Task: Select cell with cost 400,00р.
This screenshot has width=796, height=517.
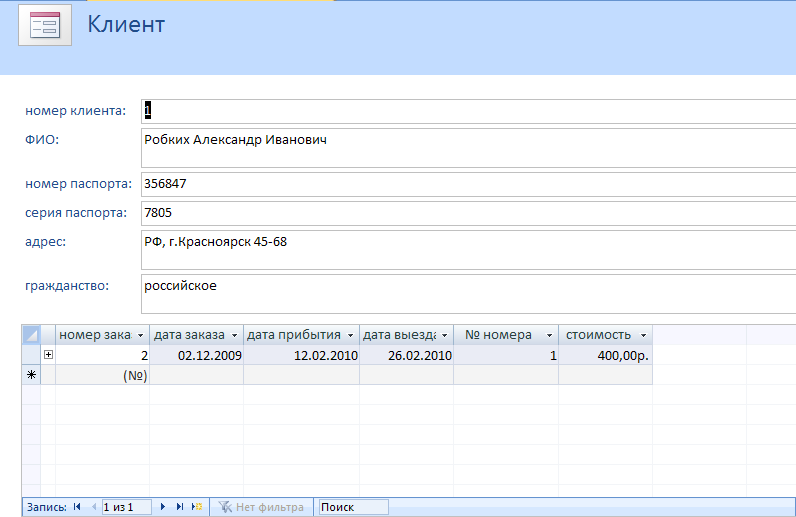Action: [606, 355]
